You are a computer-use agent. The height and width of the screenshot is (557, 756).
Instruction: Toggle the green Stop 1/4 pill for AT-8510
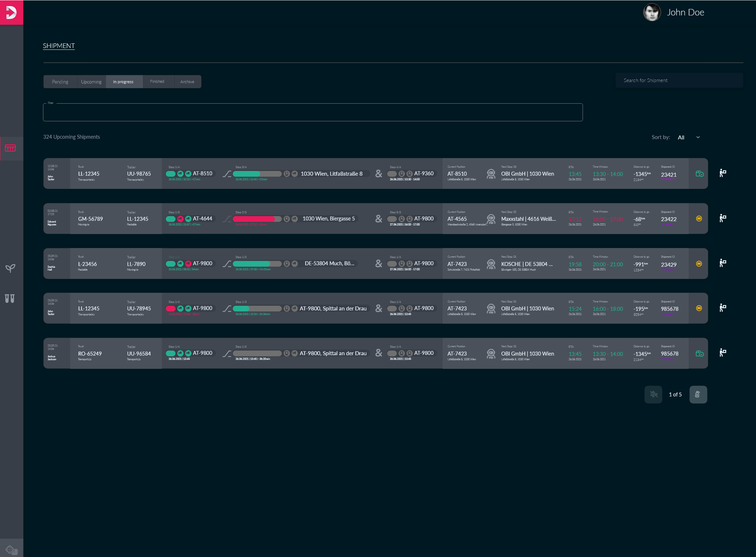(170, 174)
